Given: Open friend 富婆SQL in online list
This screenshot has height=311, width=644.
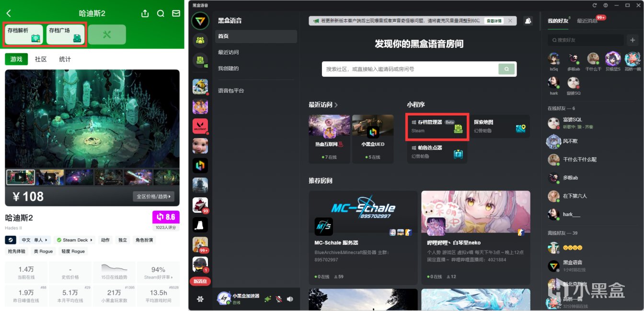Looking at the screenshot, I should point(592,123).
